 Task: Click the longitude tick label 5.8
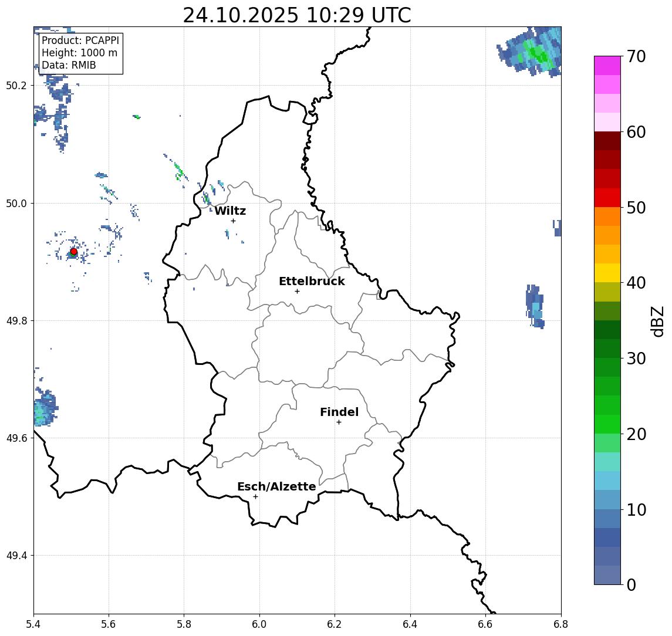click(x=184, y=624)
